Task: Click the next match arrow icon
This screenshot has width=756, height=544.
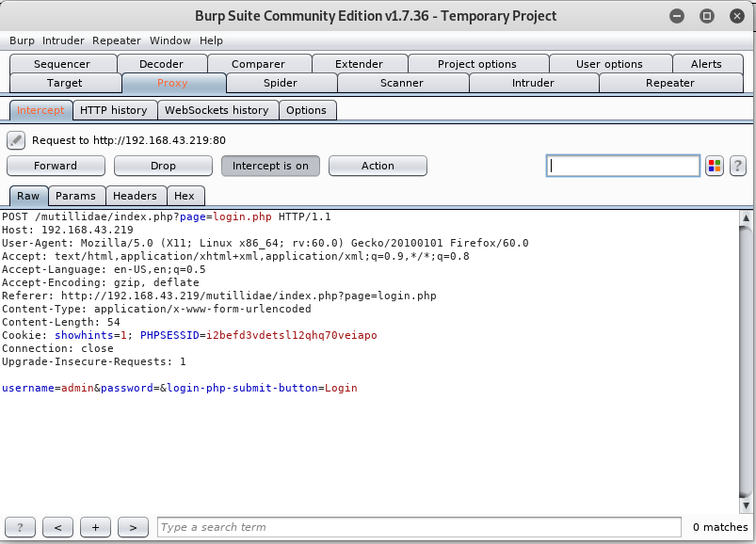Action: (x=133, y=526)
